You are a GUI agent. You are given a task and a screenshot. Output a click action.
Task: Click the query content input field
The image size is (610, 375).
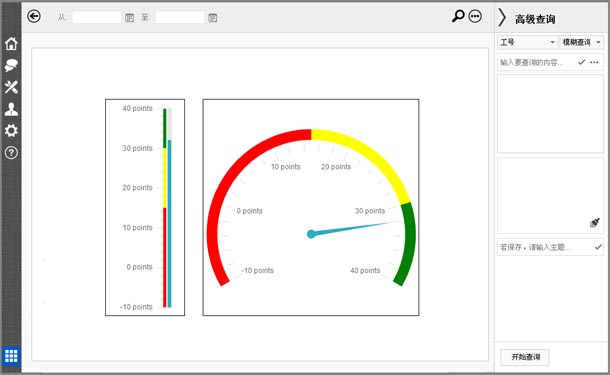(537, 62)
